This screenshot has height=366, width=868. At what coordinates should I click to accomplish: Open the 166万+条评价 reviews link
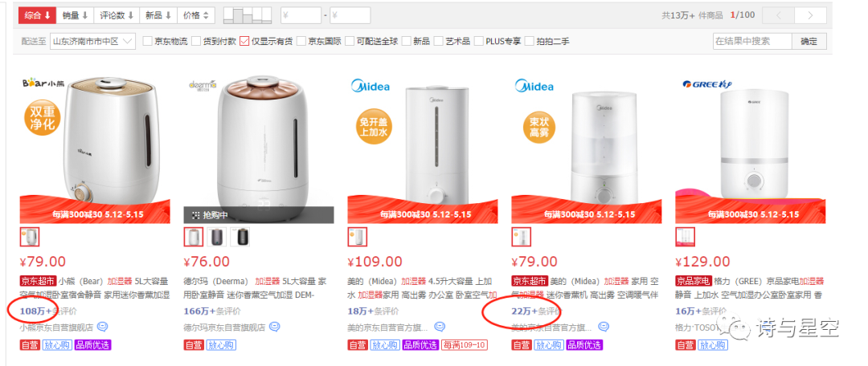click(x=212, y=311)
